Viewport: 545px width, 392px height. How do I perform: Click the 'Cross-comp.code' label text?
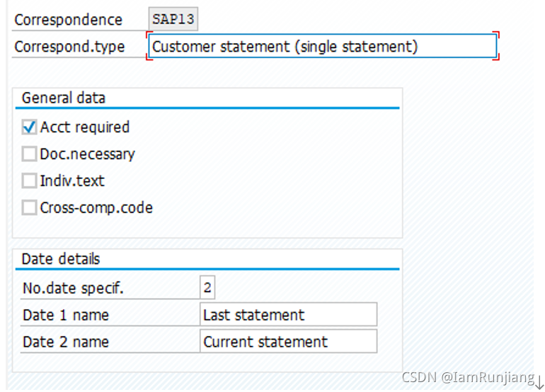tap(96, 208)
